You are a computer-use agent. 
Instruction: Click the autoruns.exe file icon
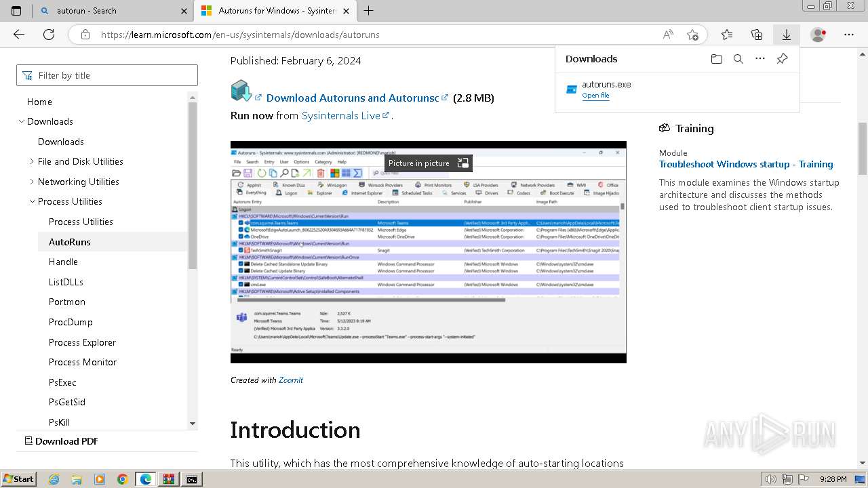pyautogui.click(x=572, y=89)
